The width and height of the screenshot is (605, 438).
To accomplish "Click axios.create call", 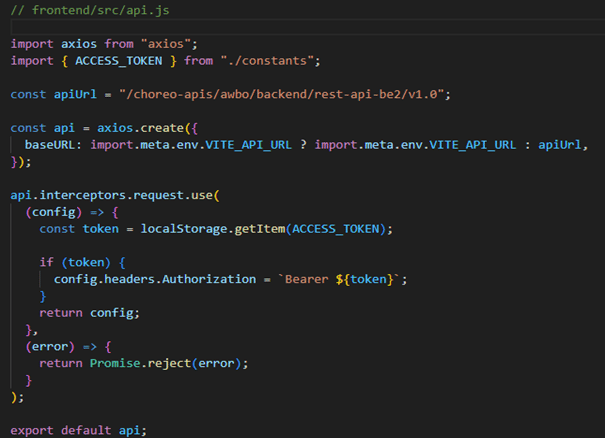I will (140, 128).
